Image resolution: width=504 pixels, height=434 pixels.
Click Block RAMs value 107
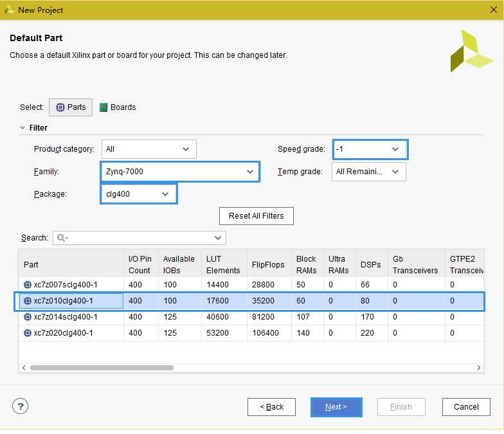click(303, 316)
